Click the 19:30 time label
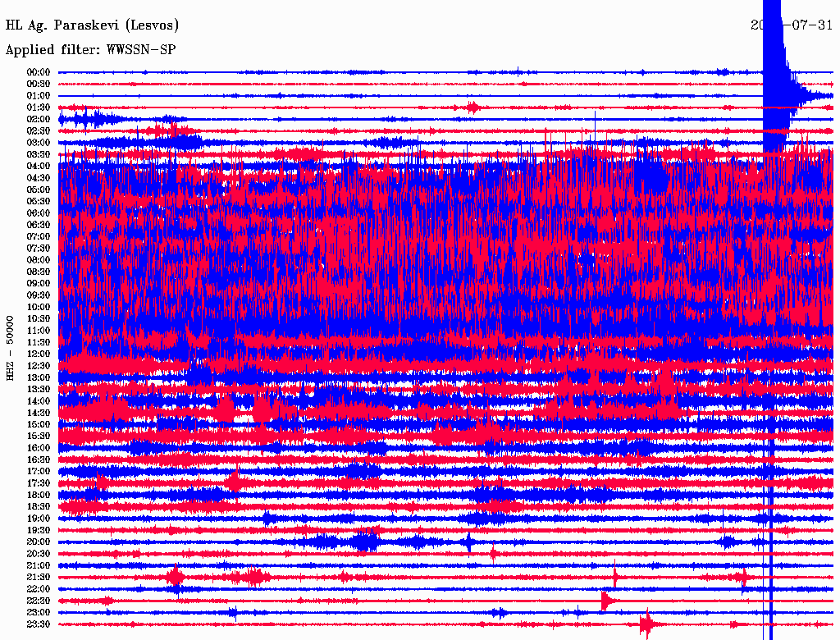Viewport: 840px width, 640px height. pyautogui.click(x=39, y=530)
